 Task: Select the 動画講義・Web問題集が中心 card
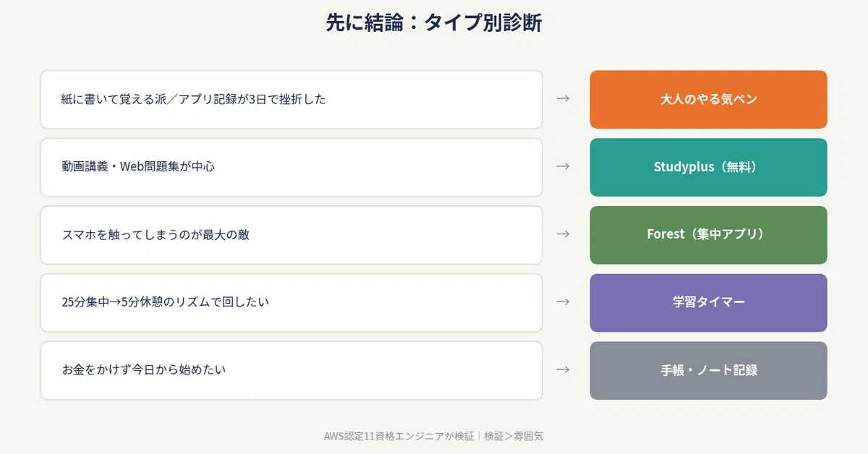click(x=292, y=167)
